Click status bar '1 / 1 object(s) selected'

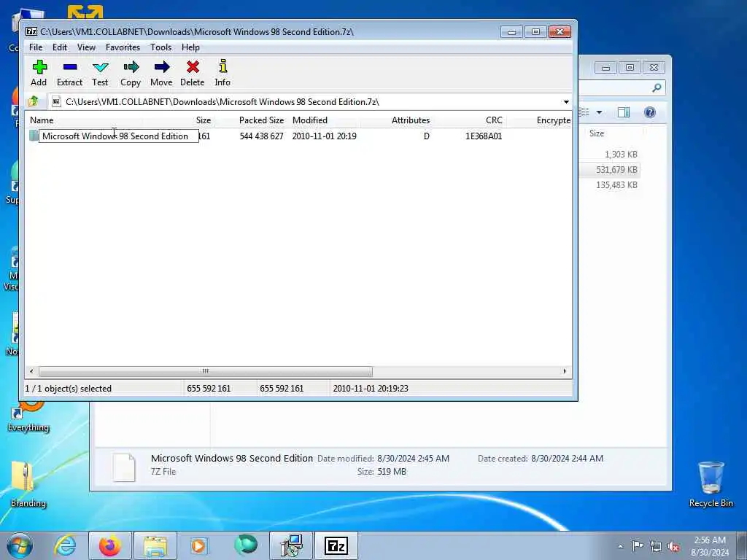point(68,389)
